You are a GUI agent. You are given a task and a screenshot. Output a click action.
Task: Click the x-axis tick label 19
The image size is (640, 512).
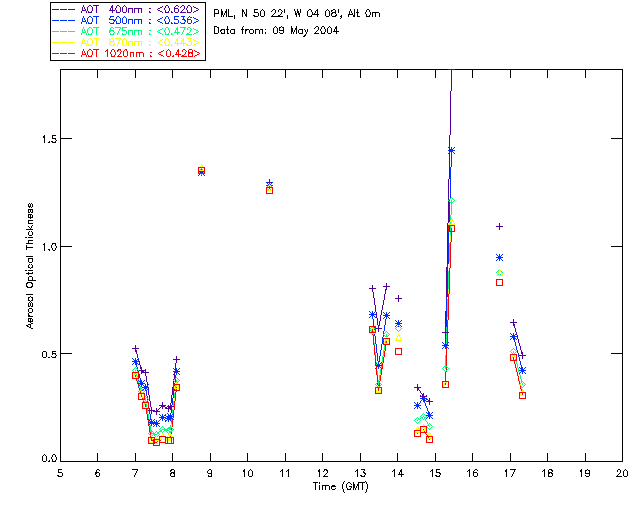[585, 473]
